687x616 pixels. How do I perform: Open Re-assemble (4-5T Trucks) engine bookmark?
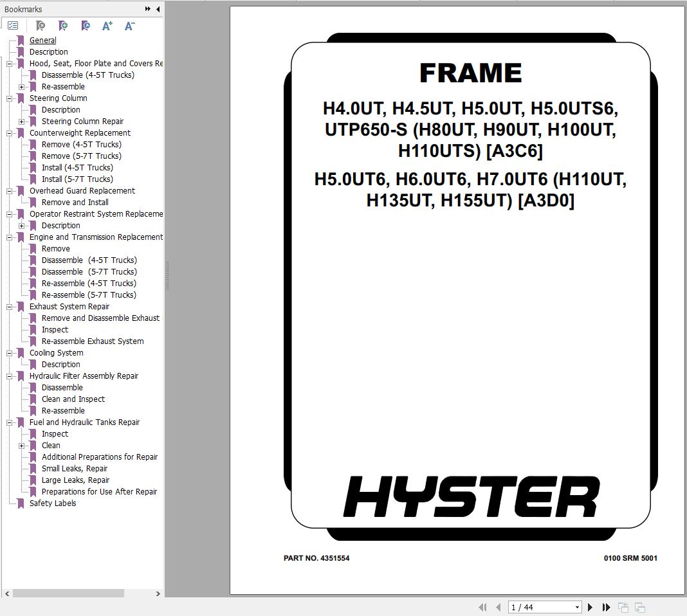tap(89, 284)
